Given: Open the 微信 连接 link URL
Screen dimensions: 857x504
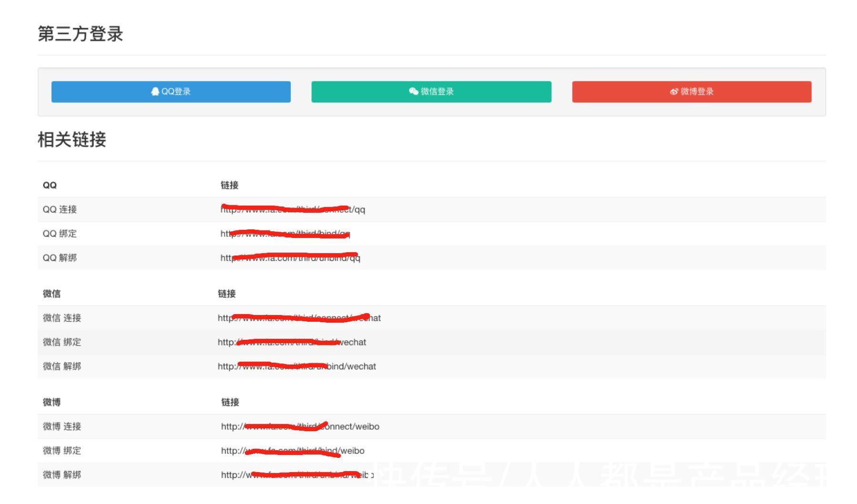Looking at the screenshot, I should (299, 318).
